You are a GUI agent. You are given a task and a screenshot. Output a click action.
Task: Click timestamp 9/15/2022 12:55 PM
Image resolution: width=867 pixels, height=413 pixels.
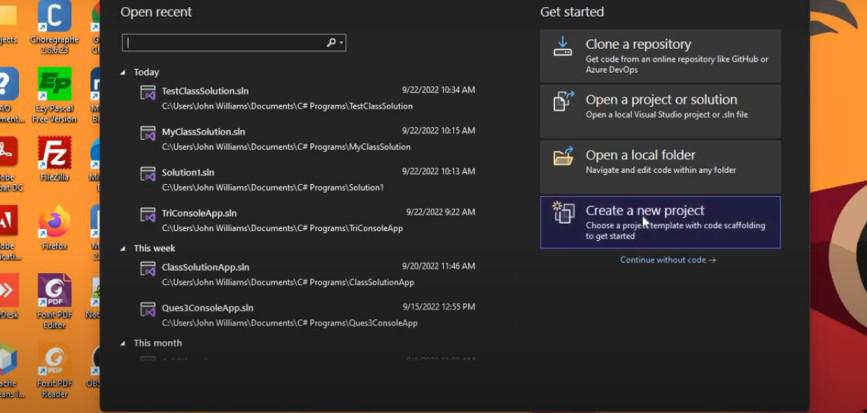coord(439,307)
